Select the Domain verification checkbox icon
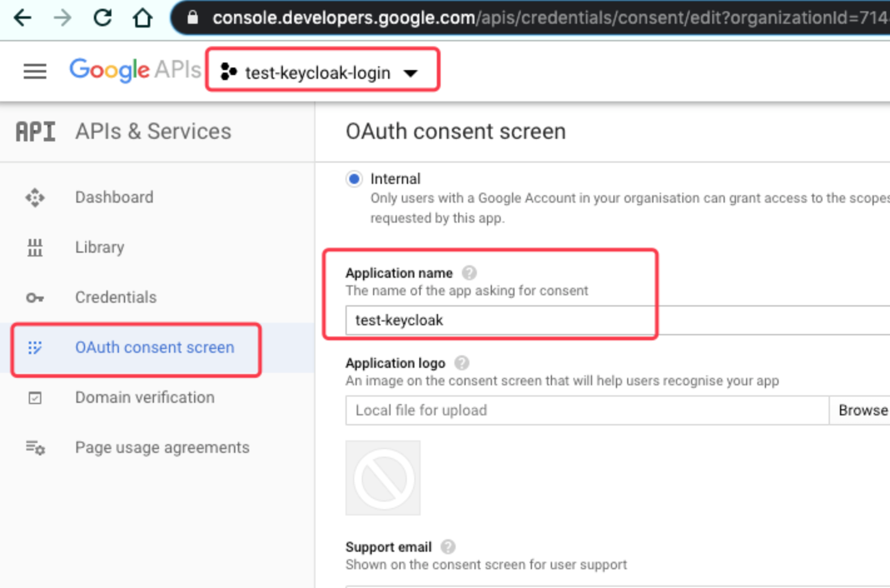890x588 pixels. click(35, 398)
